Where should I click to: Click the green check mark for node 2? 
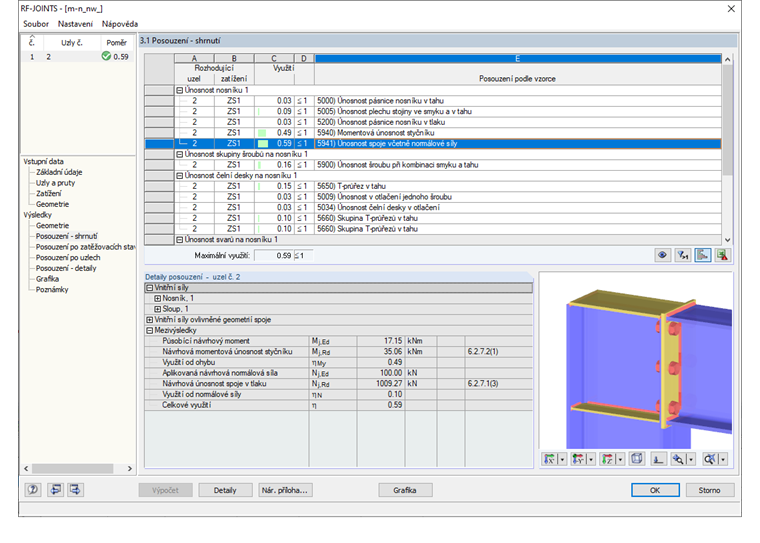tap(106, 56)
